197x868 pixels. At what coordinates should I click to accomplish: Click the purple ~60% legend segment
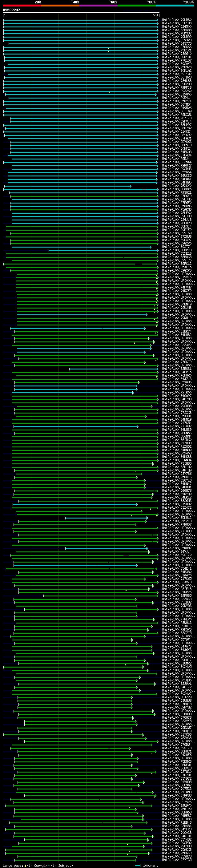(x=98, y=6)
